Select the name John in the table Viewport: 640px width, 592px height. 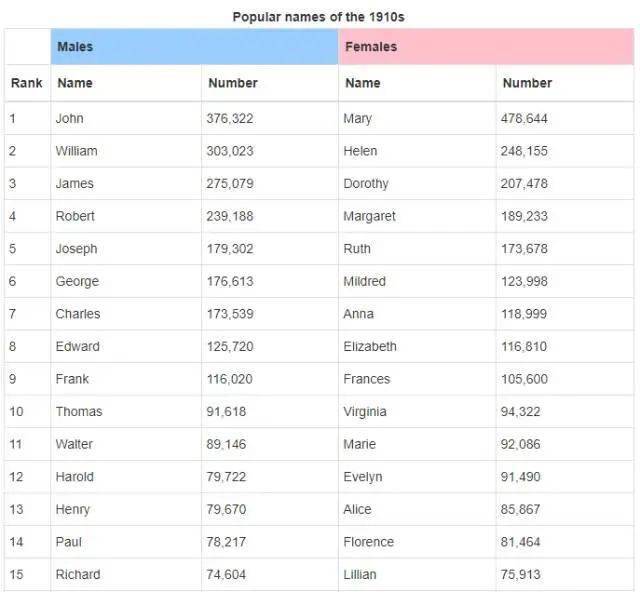(70, 119)
